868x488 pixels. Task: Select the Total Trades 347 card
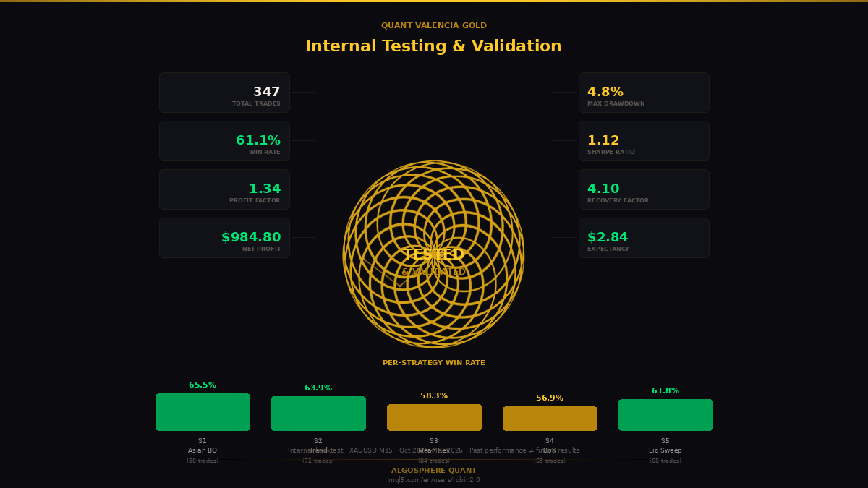coord(224,93)
